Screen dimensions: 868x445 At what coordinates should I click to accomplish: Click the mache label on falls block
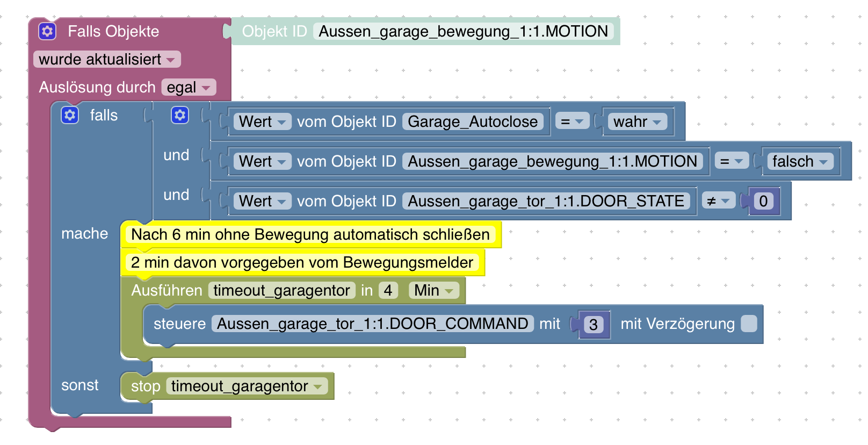coord(84,233)
